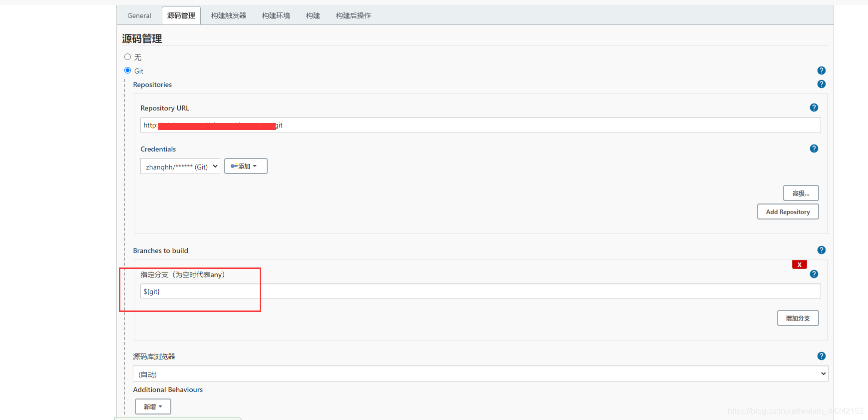
Task: Click the Branches to build label
Action: tap(160, 250)
